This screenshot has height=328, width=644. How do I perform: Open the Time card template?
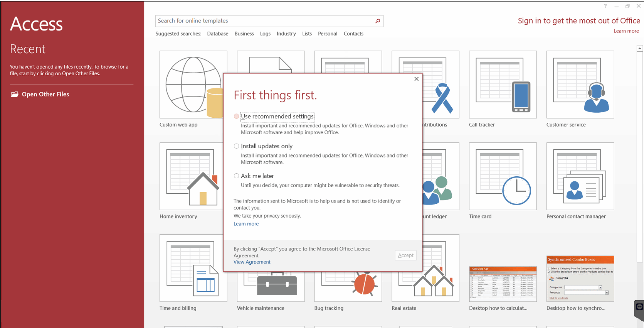pos(503,176)
